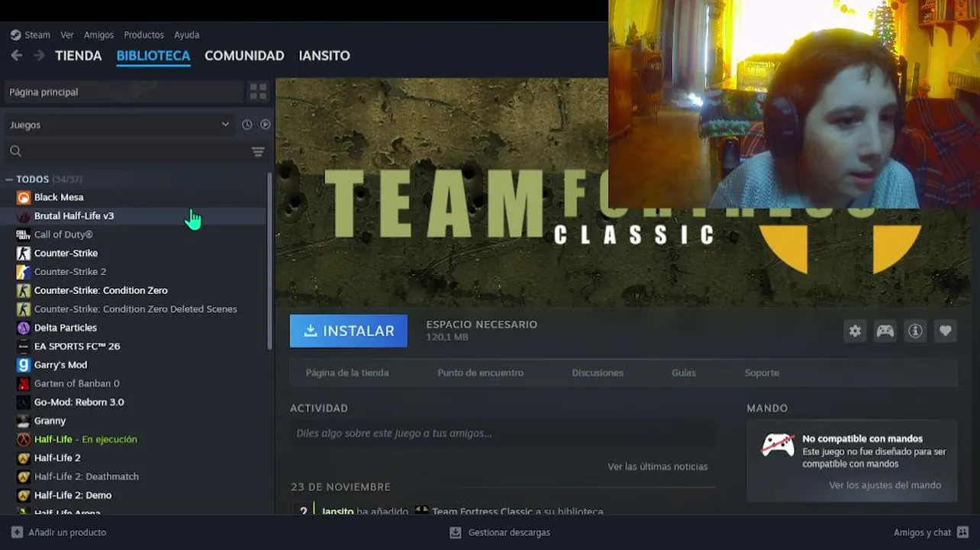Open the Ayuda menu
The image size is (980, 550).
click(186, 35)
